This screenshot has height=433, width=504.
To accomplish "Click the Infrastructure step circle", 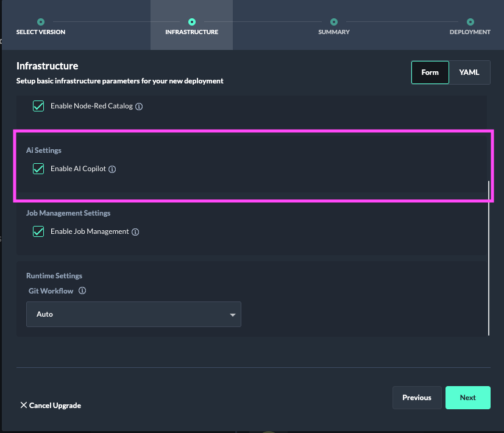I will click(x=192, y=22).
